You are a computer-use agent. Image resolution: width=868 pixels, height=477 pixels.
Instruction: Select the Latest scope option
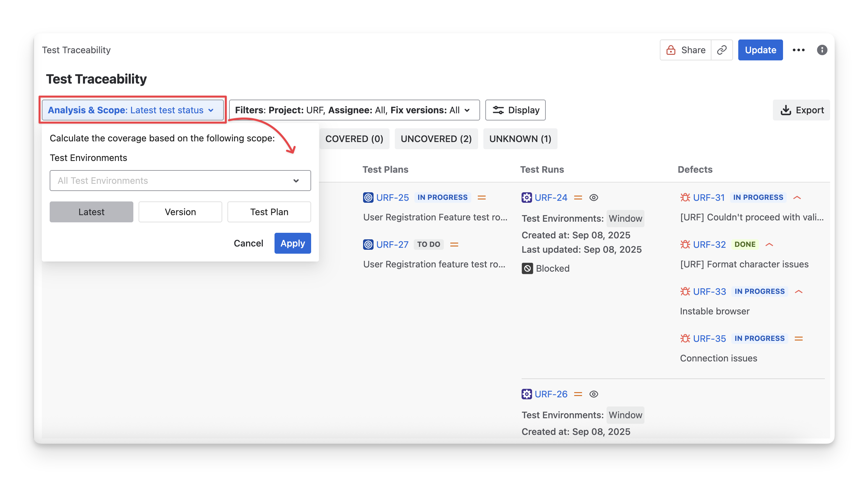coord(91,212)
